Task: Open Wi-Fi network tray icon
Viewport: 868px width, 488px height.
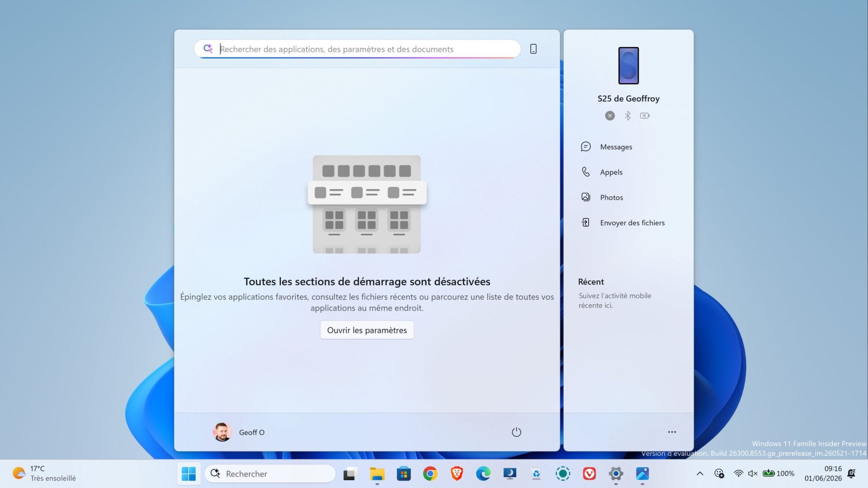Action: tap(738, 474)
